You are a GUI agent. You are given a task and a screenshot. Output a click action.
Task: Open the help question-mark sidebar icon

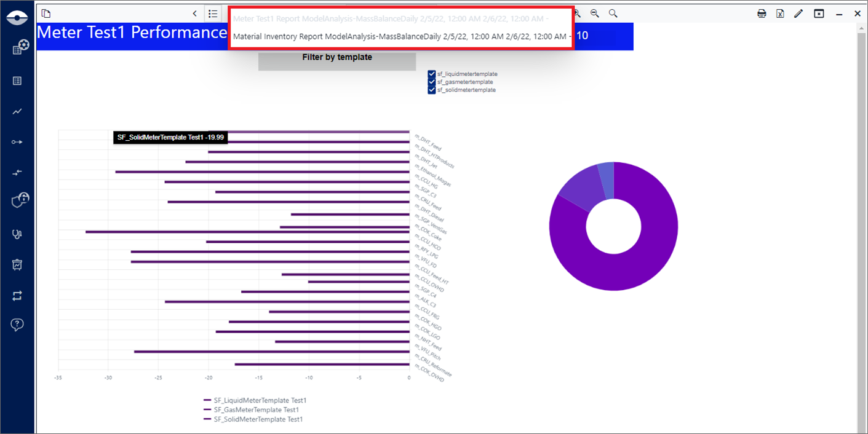[17, 325]
